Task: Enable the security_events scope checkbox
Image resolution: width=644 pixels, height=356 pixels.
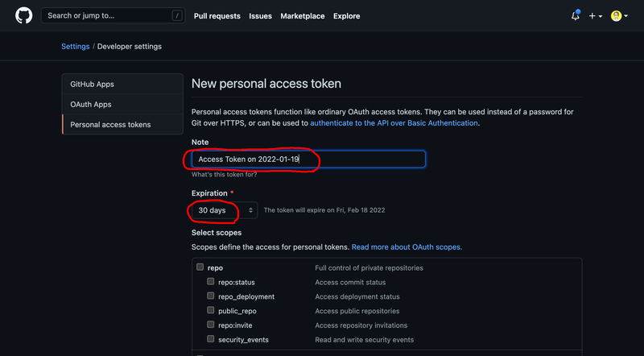Action: tap(211, 340)
